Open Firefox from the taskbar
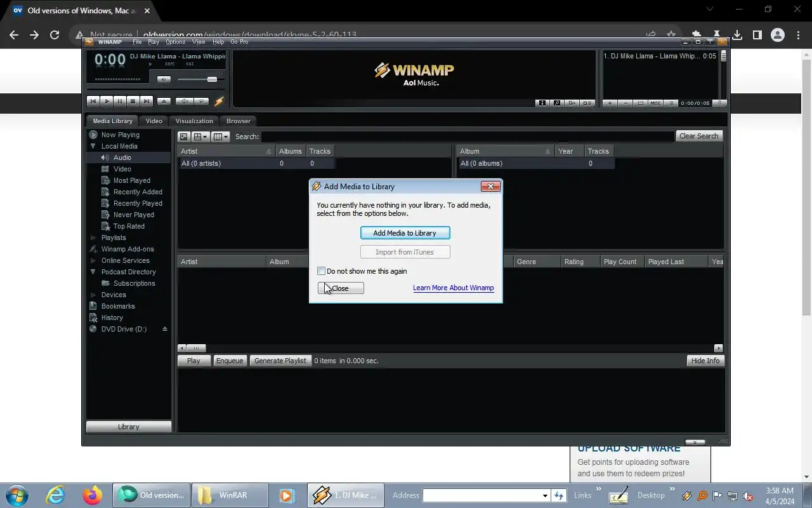Viewport: 812px width, 508px height. point(93,495)
